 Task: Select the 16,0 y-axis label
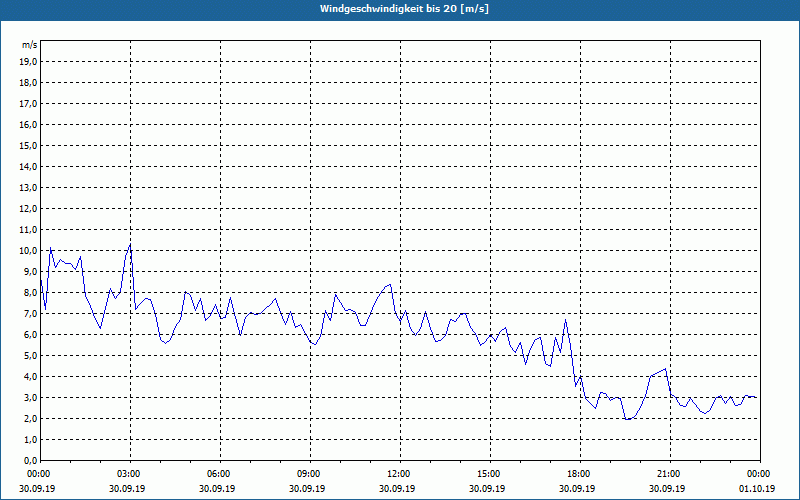point(29,124)
